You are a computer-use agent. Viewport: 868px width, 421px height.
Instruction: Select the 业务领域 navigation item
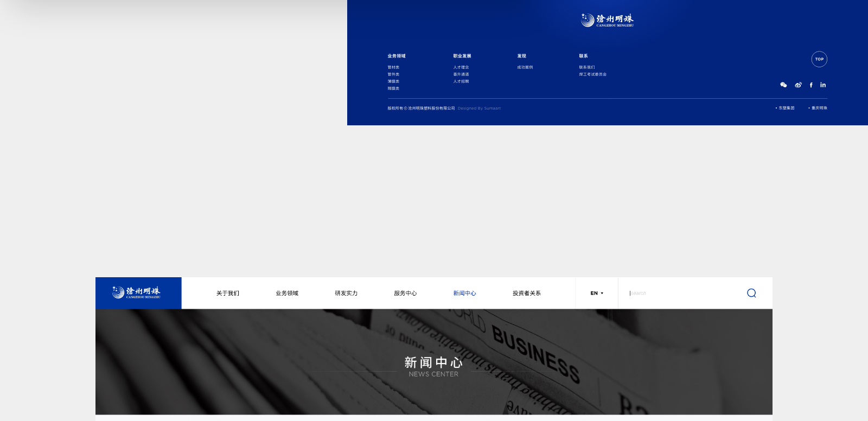pos(287,294)
